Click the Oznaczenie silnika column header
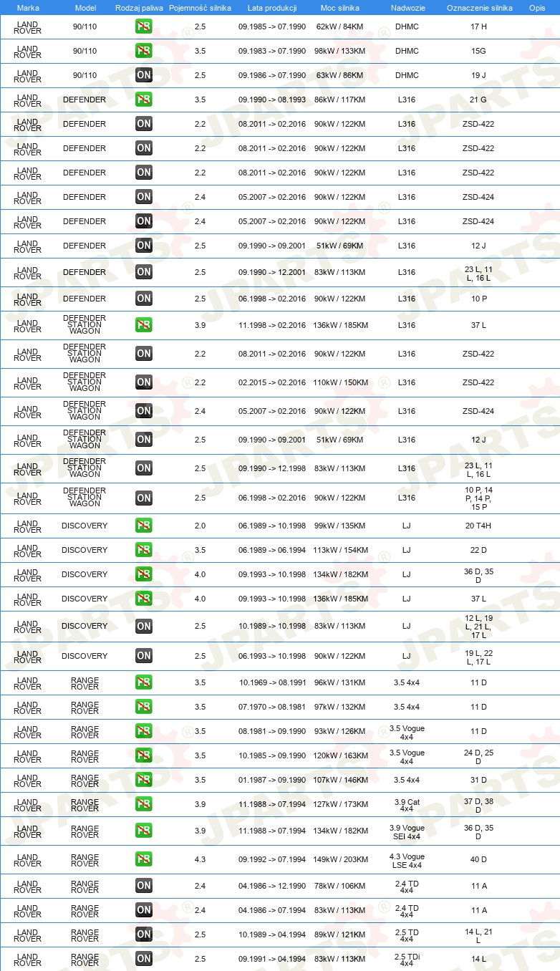 [x=479, y=7]
